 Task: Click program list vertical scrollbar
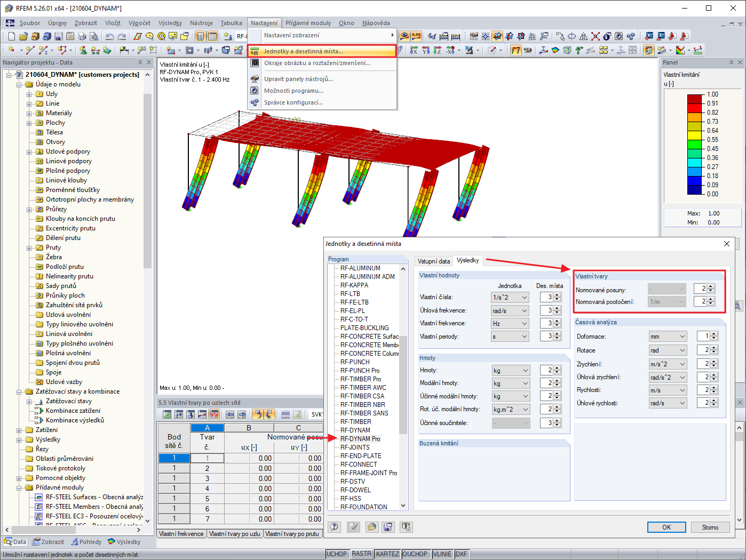pyautogui.click(x=403, y=385)
